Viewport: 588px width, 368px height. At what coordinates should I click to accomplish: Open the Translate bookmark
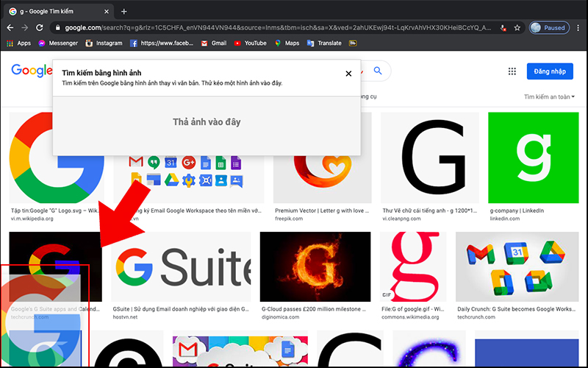(x=324, y=43)
